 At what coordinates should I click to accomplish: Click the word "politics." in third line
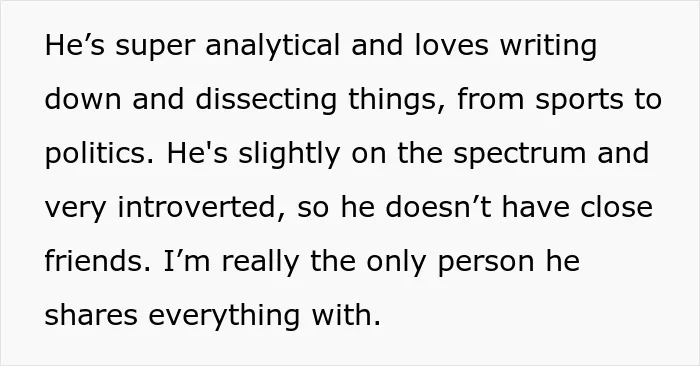point(100,154)
